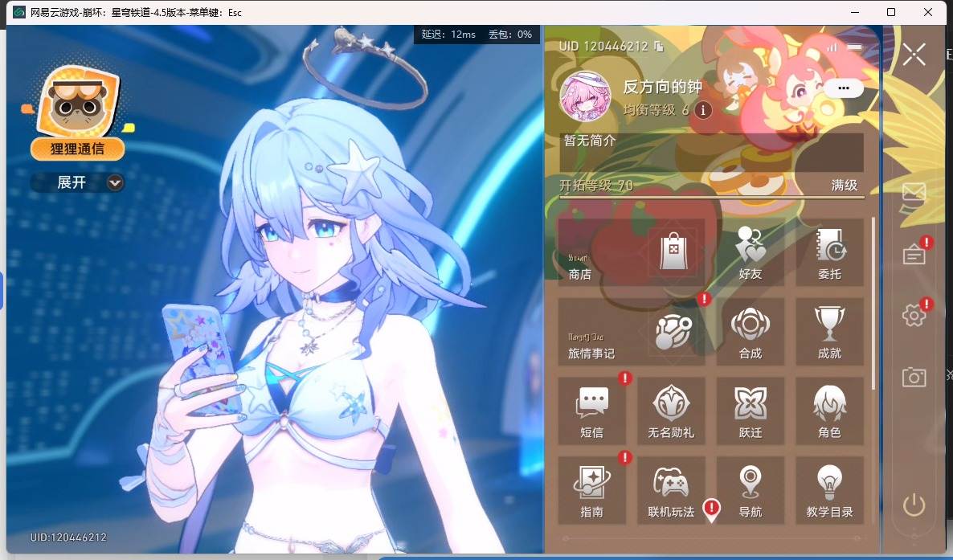Click the 开拓等级 70 text

(x=596, y=185)
